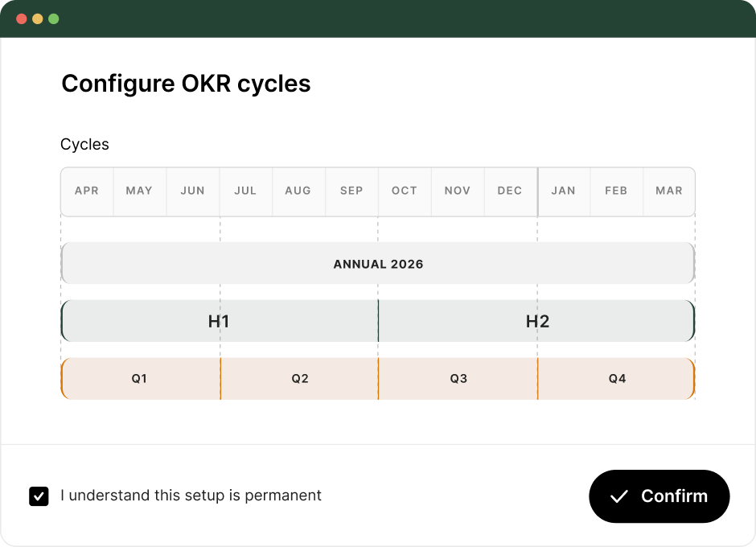Close window with red traffic light button

(21, 19)
